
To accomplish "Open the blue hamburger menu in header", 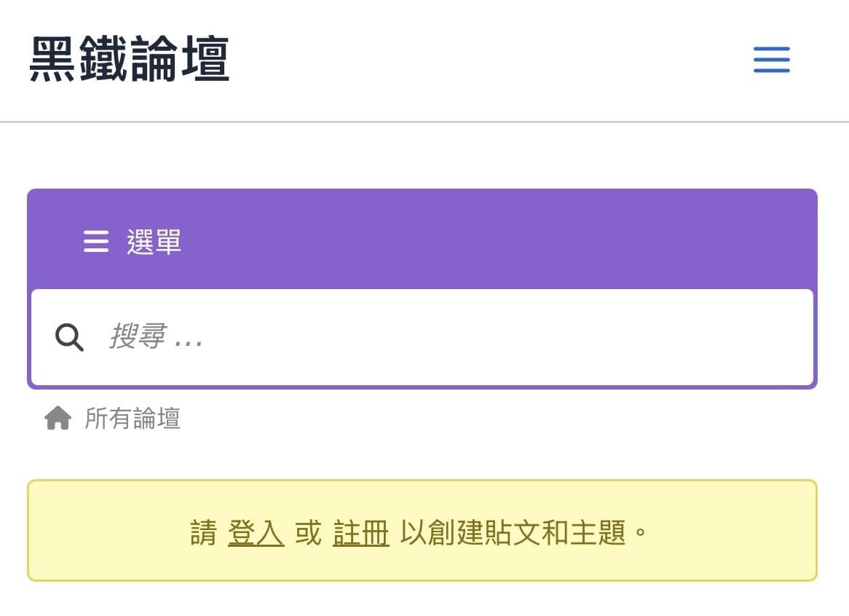I will pos(772,60).
